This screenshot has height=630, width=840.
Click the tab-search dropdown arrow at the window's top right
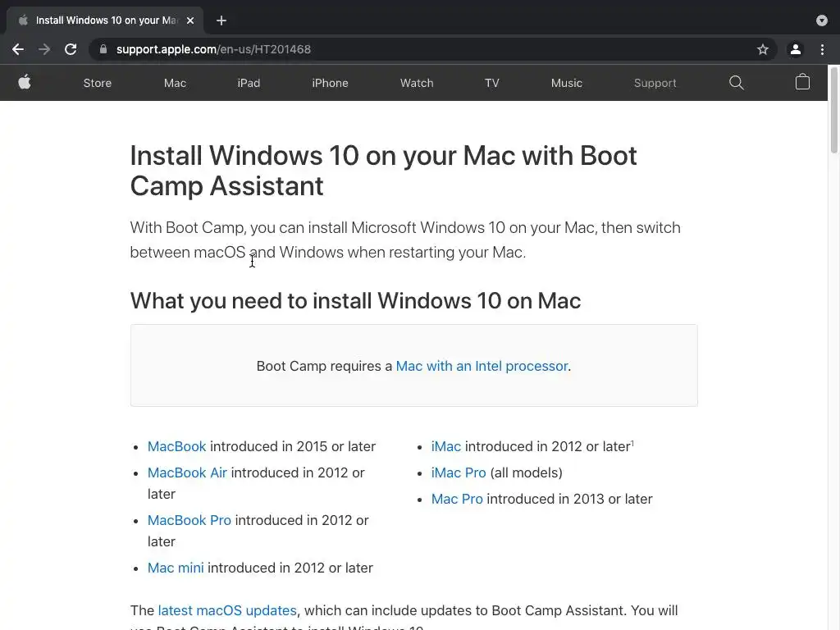coord(822,21)
